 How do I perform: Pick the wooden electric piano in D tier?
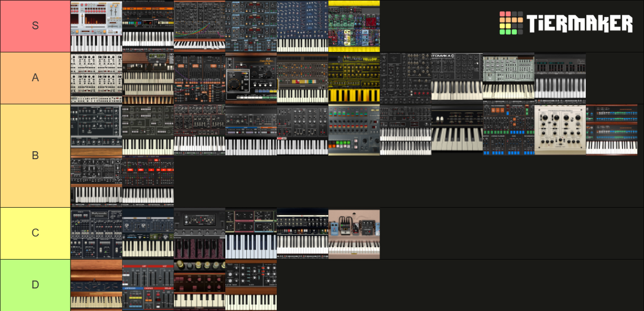[97, 284]
